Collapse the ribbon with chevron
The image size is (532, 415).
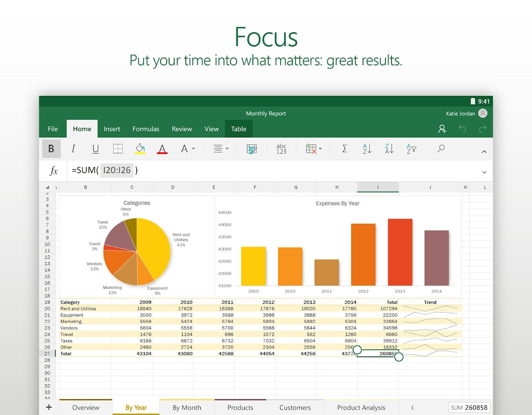point(484,152)
